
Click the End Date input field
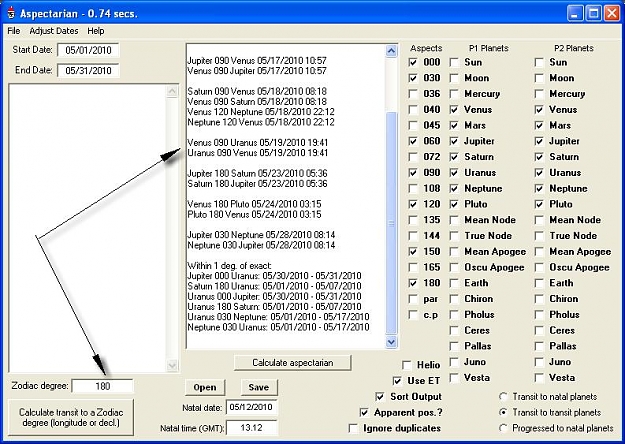(88, 71)
